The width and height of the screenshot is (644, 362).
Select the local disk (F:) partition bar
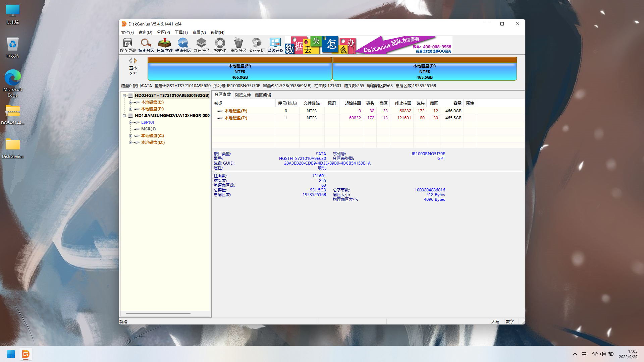424,71
